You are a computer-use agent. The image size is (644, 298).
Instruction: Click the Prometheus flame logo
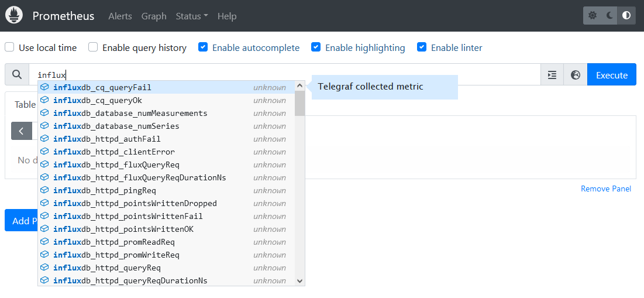[13, 16]
